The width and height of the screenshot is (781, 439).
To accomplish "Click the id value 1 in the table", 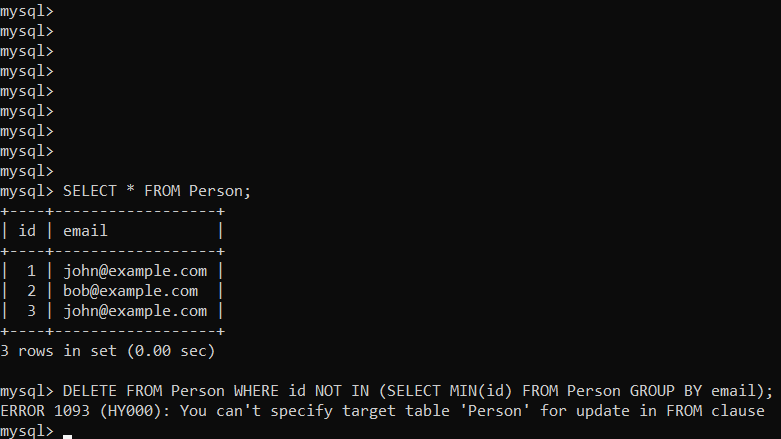I will click(32, 271).
